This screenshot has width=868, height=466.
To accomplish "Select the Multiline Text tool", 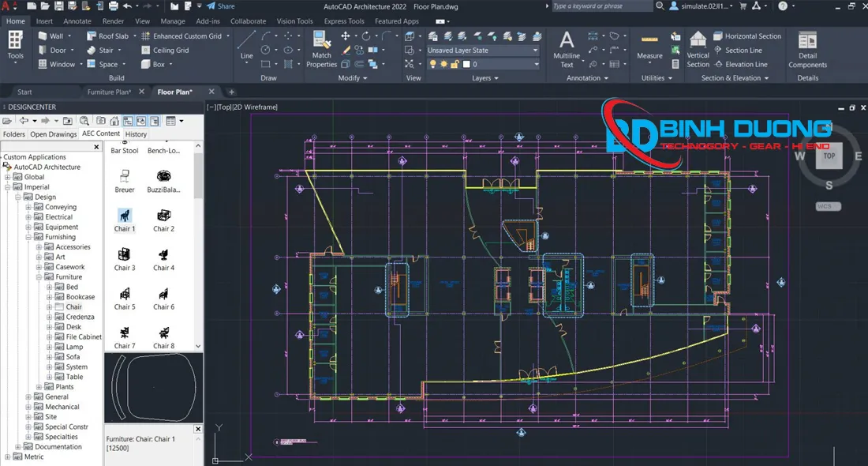I will pyautogui.click(x=565, y=46).
